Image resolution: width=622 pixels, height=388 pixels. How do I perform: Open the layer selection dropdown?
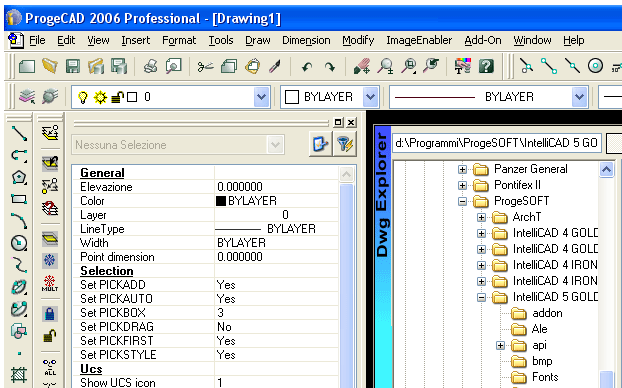(x=261, y=97)
